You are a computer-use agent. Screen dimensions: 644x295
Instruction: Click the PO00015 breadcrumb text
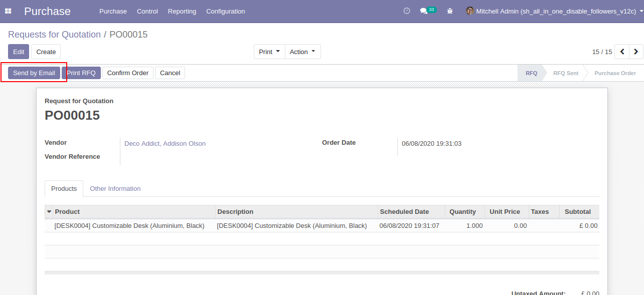click(x=128, y=35)
